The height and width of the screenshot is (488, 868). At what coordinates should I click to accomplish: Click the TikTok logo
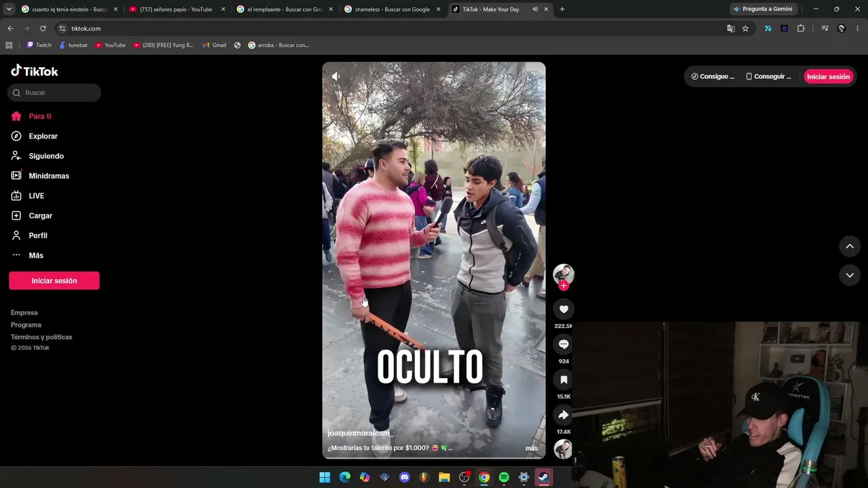click(x=35, y=71)
